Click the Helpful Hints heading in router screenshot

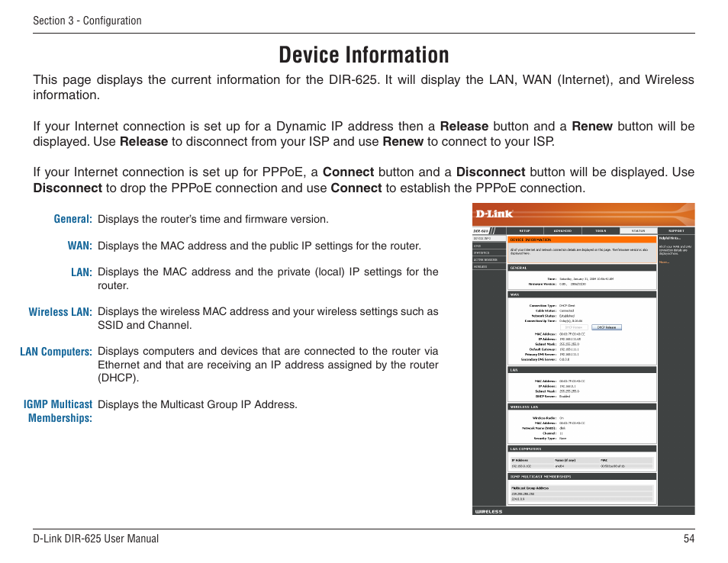669,238
